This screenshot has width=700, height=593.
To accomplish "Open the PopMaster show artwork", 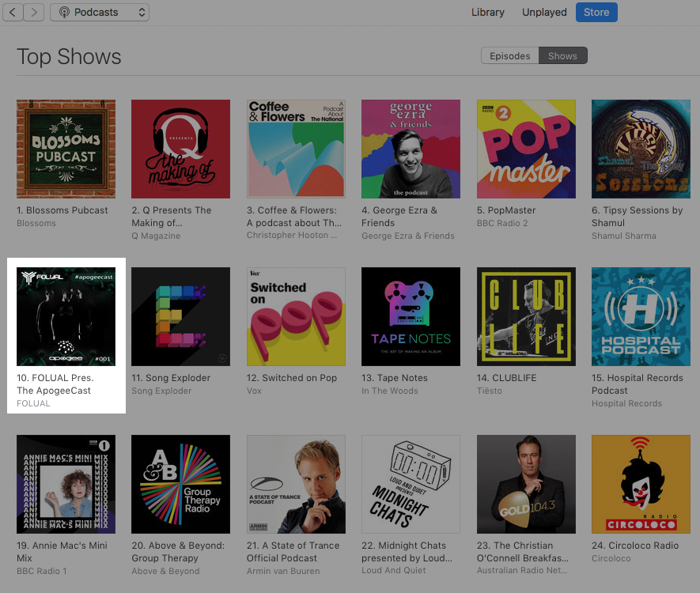I will pyautogui.click(x=526, y=149).
